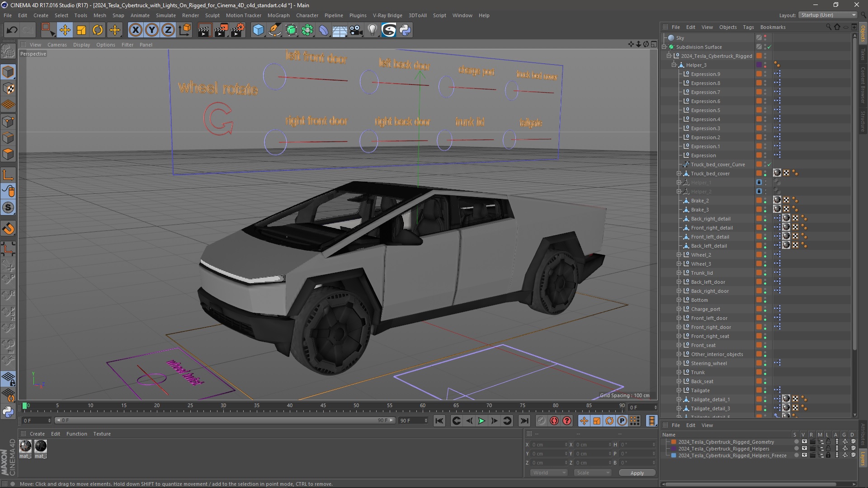Open the Layout dropdown Startup (User)
Image resolution: width=868 pixels, height=488 pixels.
pos(828,15)
